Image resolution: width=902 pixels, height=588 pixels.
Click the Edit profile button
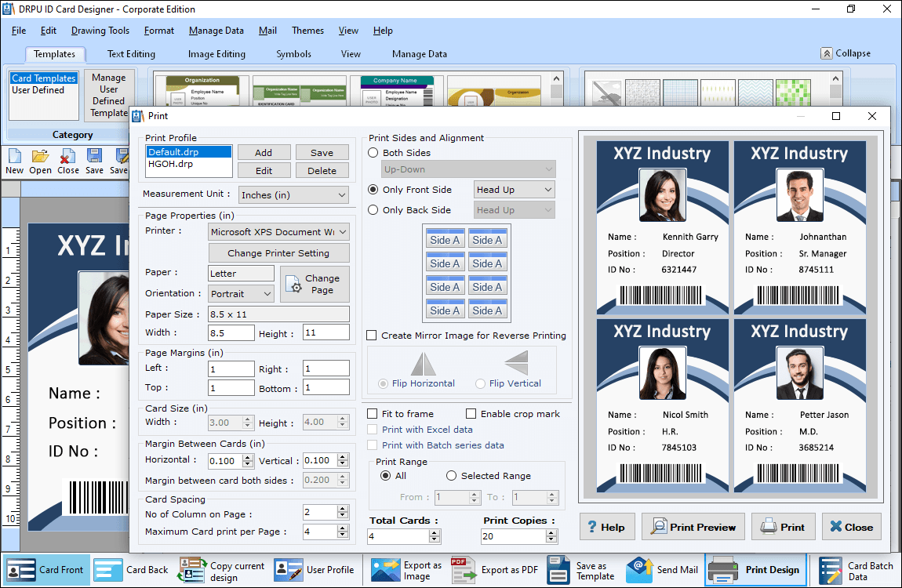pyautogui.click(x=264, y=171)
